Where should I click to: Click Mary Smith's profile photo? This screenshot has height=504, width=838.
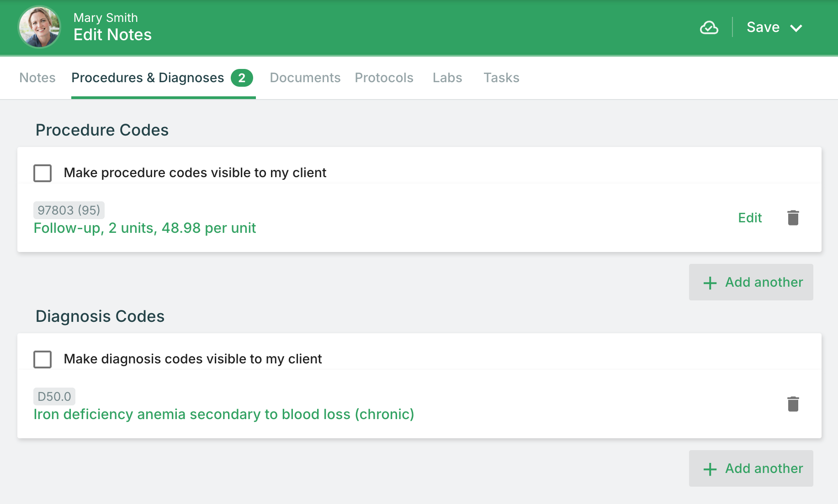(x=39, y=27)
